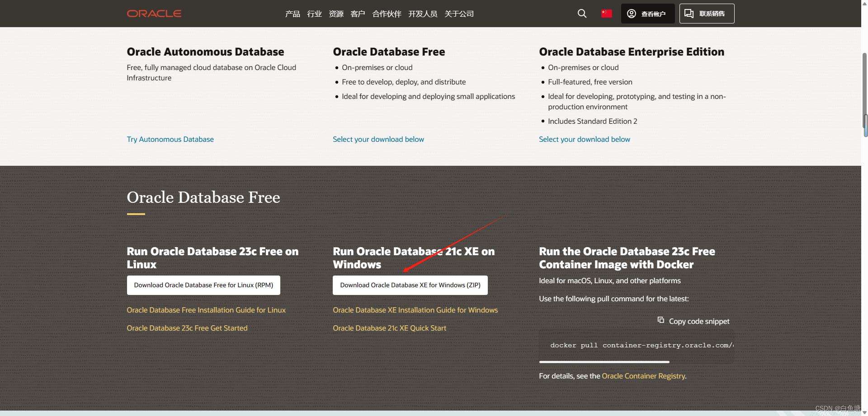Open the 合作伙伴 menu
868x416 pixels.
coord(387,14)
